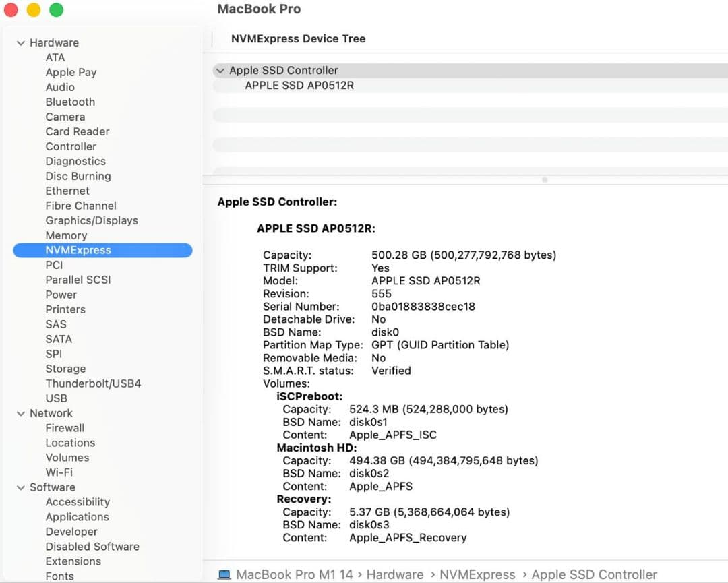Open Applications under Software
This screenshot has width=728, height=583.
77,517
